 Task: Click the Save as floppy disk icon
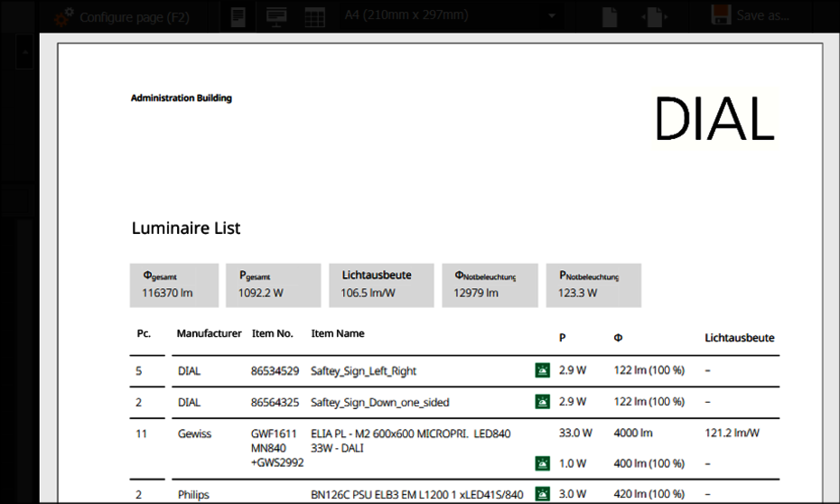click(721, 16)
